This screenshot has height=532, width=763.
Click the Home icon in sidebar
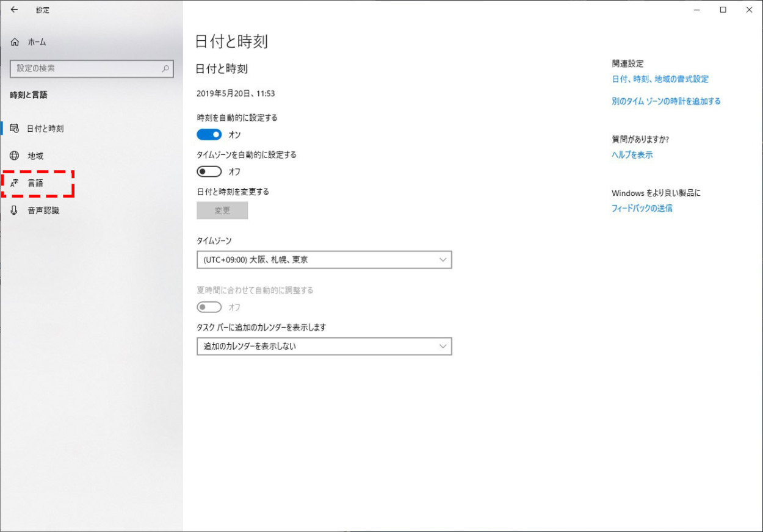[15, 42]
